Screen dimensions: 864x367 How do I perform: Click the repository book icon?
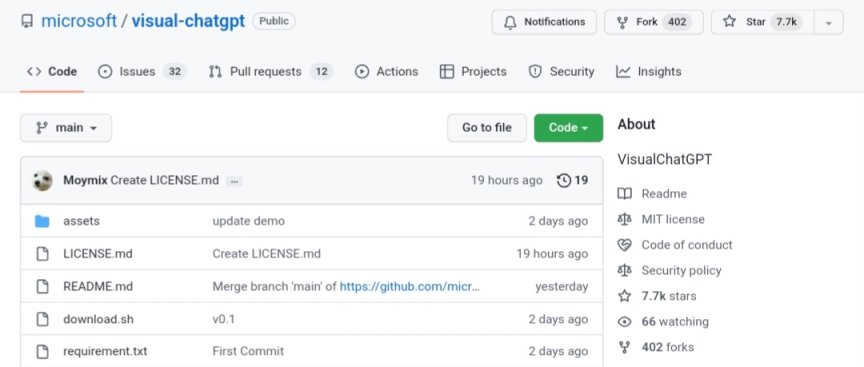tap(27, 21)
